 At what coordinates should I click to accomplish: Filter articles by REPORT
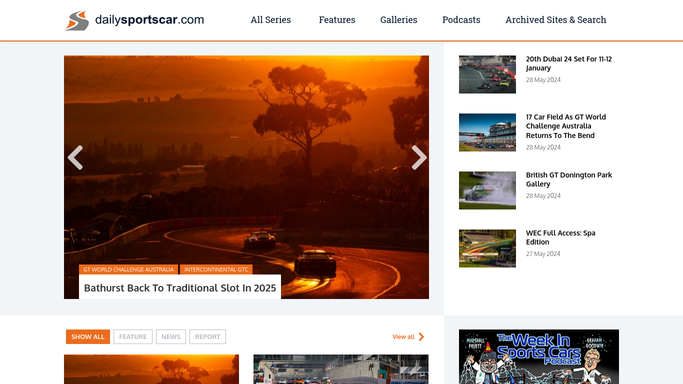point(207,337)
